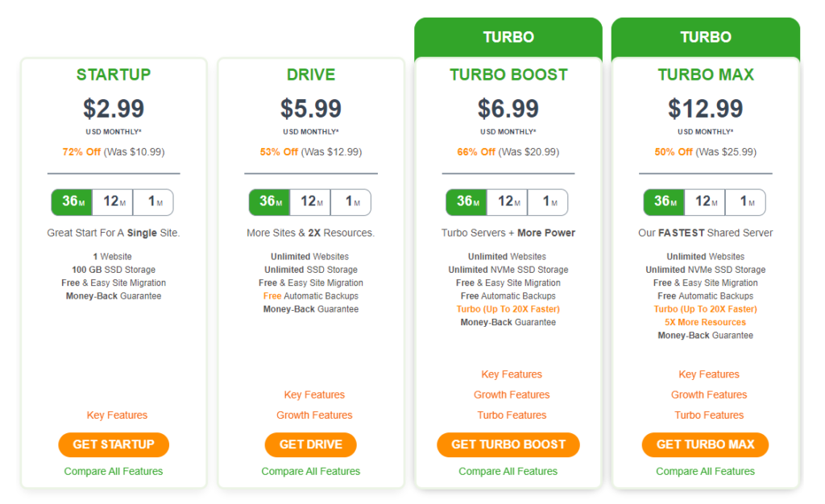The image size is (825, 504).
Task: Select 1-month term on Startup plan
Action: point(153,202)
